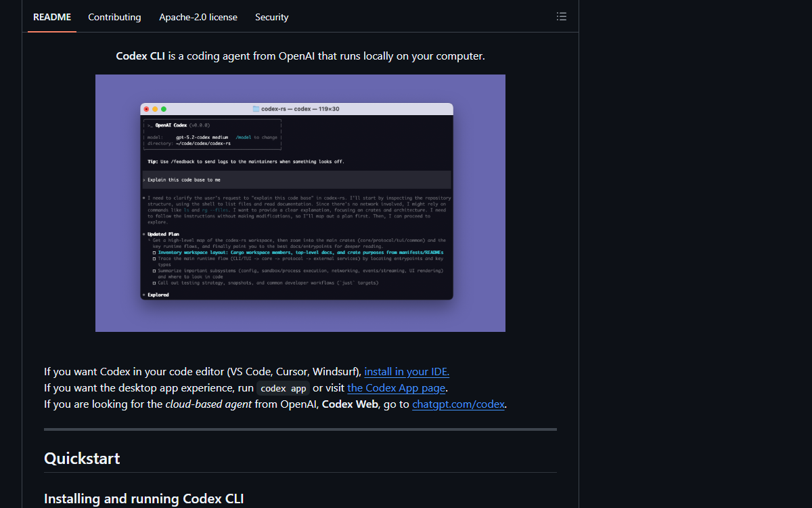
Task: Open the chatgpt.com/codex link
Action: tap(458, 404)
